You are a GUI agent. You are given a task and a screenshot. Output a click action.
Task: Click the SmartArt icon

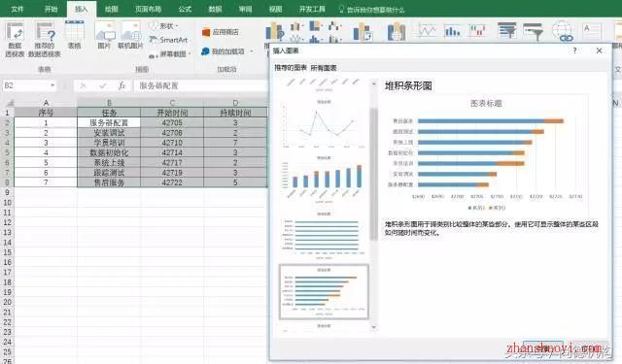point(168,40)
